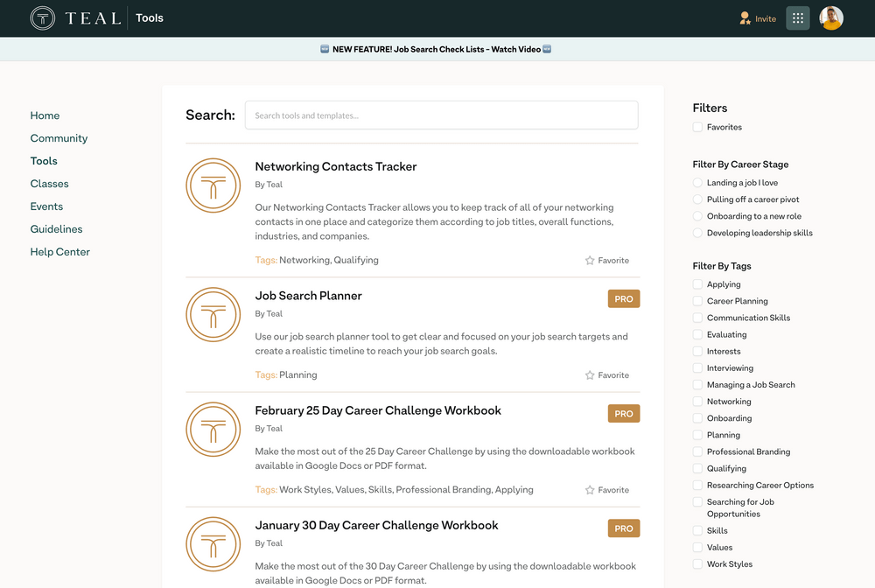The image size is (875, 588).
Task: Click the January 30 Day Workbook icon
Action: 213,544
